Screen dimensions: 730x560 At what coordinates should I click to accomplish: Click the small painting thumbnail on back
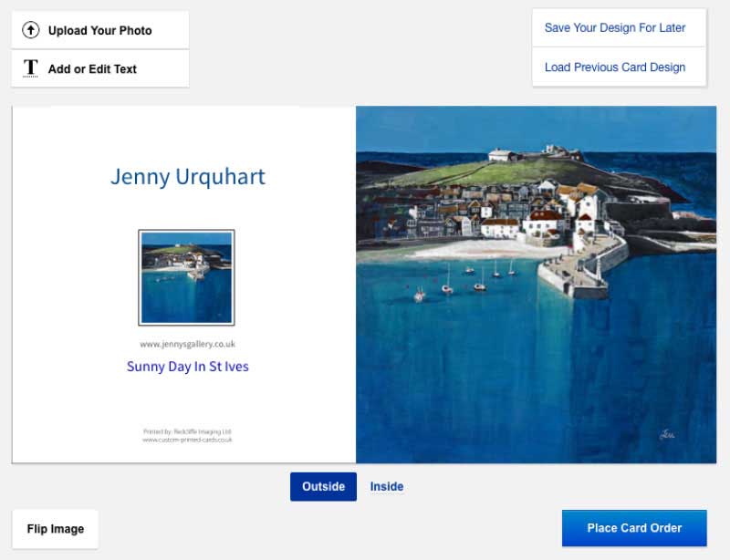[x=186, y=277]
